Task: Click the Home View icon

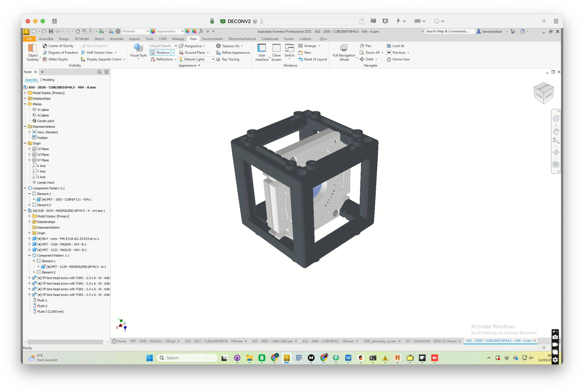Action: pos(389,59)
